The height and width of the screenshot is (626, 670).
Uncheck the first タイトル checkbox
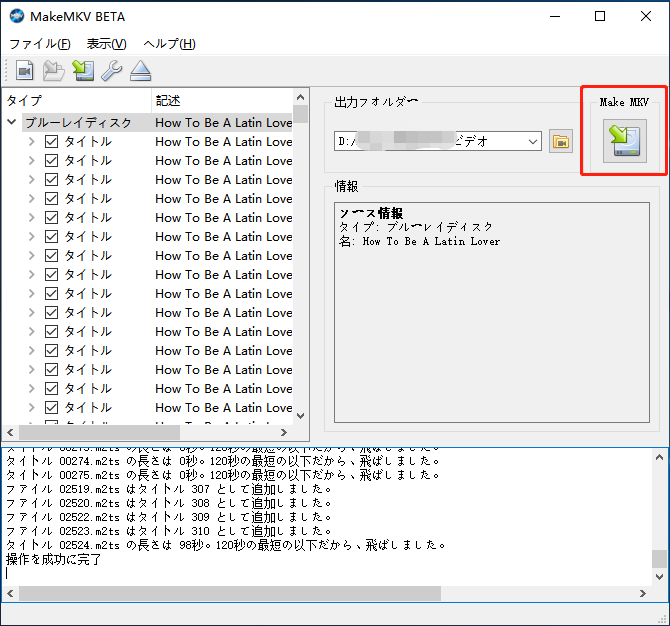52,142
